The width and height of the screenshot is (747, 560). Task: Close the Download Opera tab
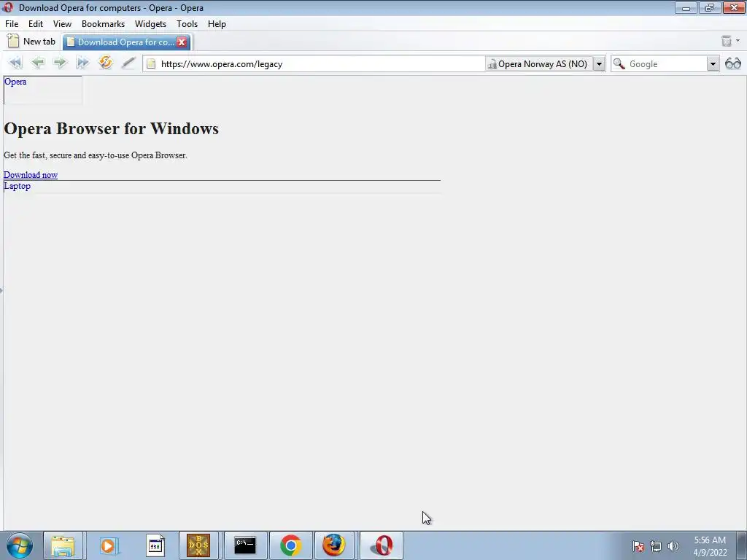tap(182, 42)
